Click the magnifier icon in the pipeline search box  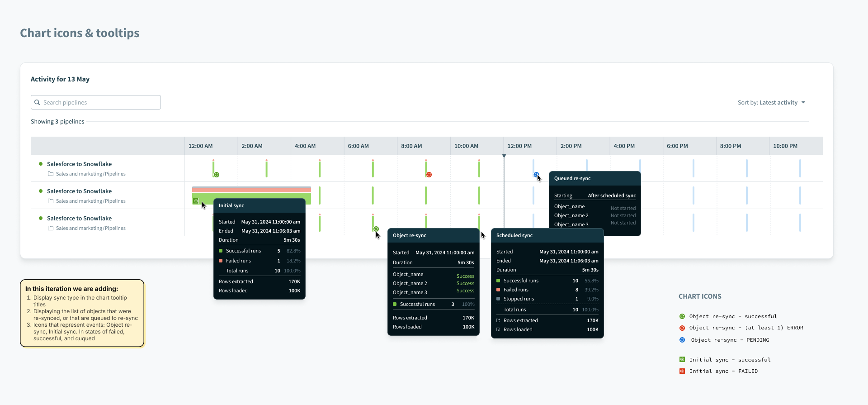coord(37,102)
